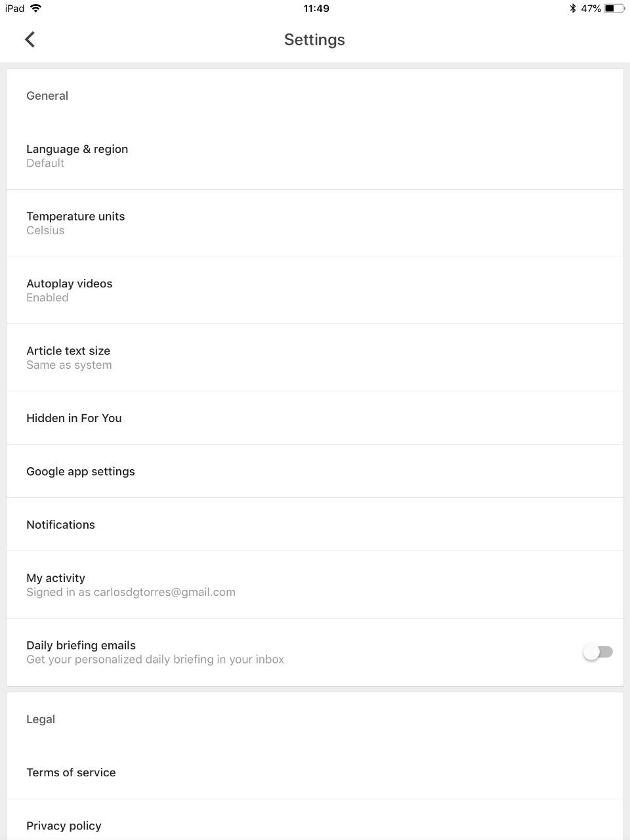
Task: Change Temperature units from Celsius
Action: click(x=75, y=223)
